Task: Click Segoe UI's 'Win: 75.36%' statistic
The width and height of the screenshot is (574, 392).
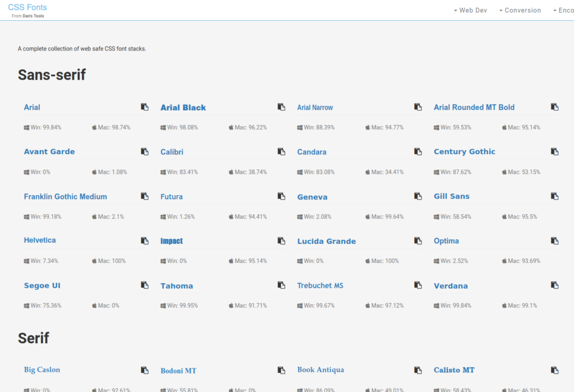Action: [43, 306]
